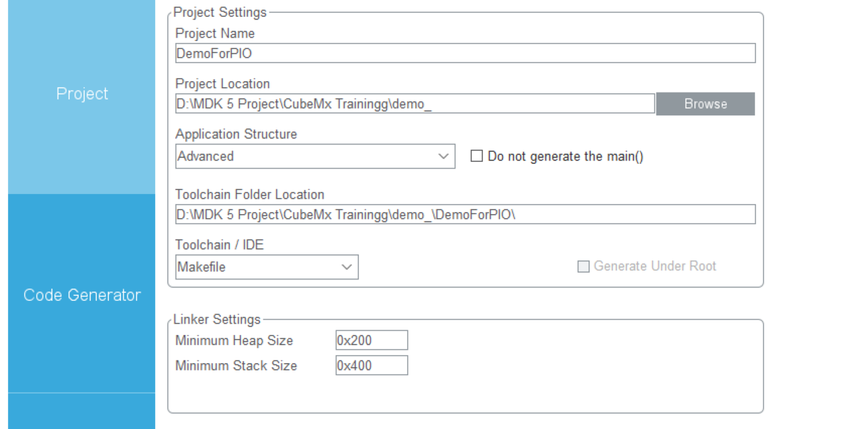
Task: Click the Linker Settings group title
Action: [x=217, y=319]
